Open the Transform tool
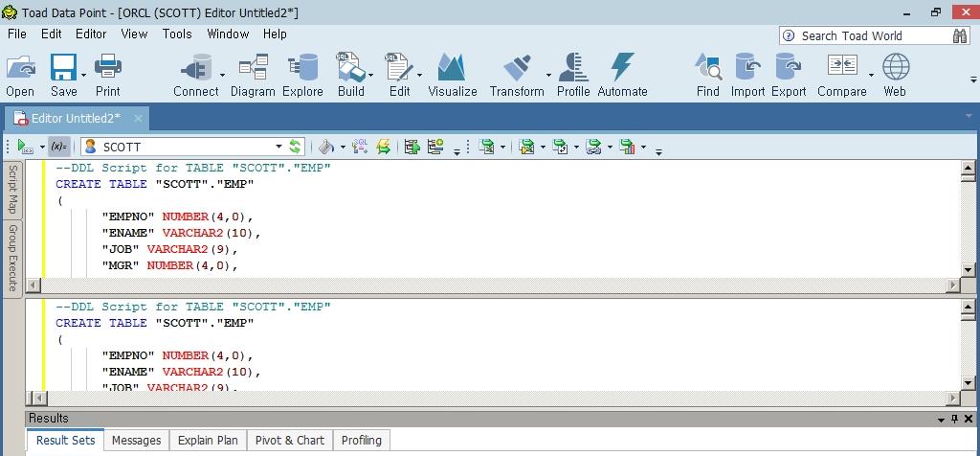 [517, 75]
